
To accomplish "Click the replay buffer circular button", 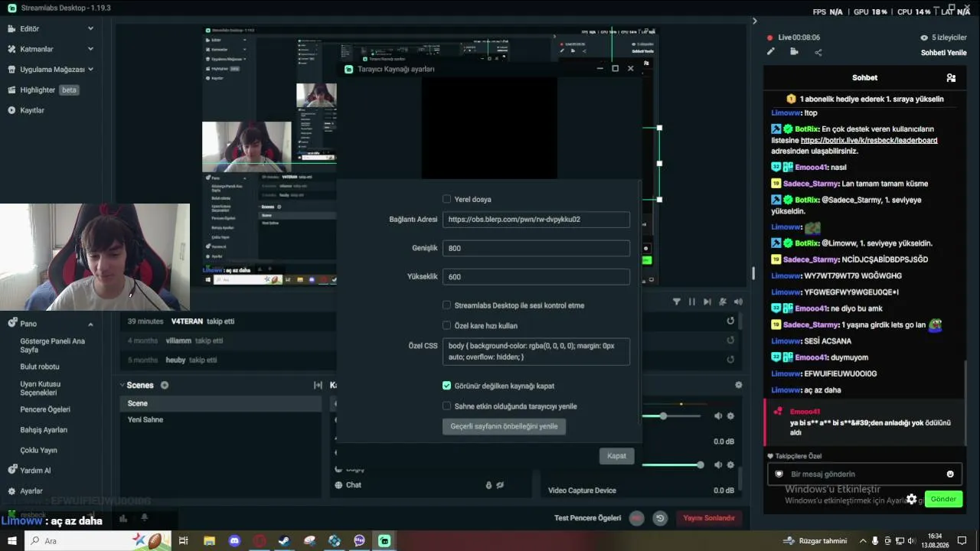I will pos(660,518).
